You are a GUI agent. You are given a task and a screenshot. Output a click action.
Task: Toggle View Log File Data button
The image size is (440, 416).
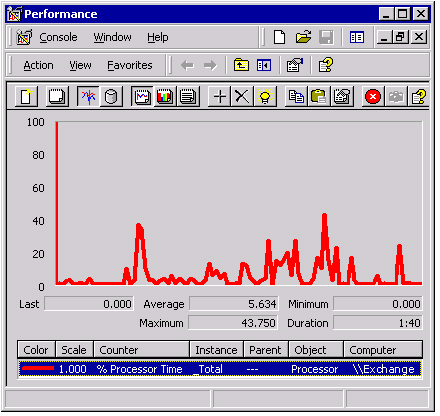pos(111,97)
